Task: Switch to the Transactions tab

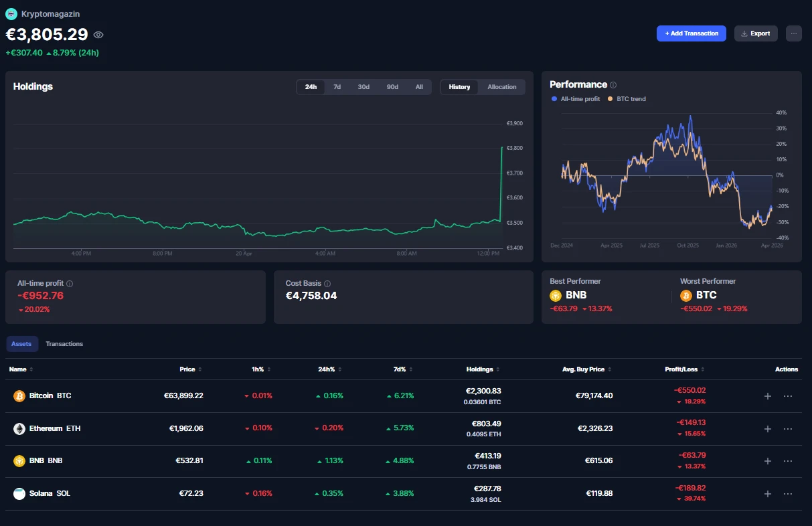Action: click(x=64, y=344)
